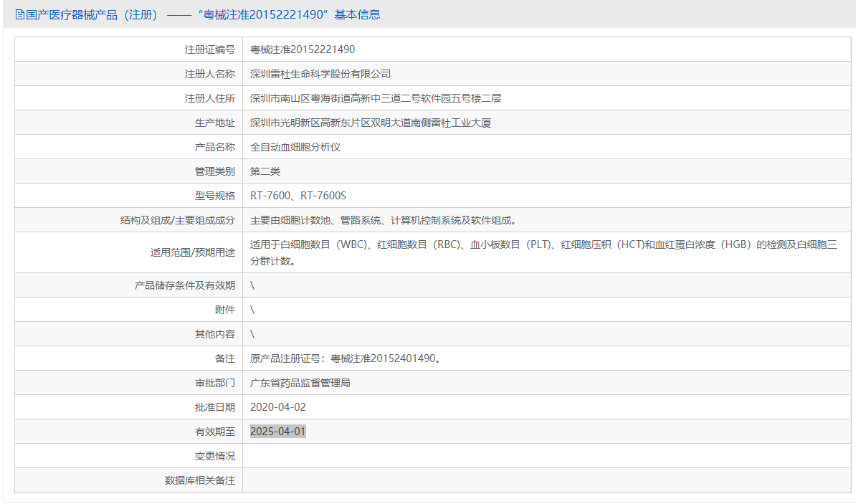The width and height of the screenshot is (856, 504).
Task: Click the document icon in the header
Action: 19,15
